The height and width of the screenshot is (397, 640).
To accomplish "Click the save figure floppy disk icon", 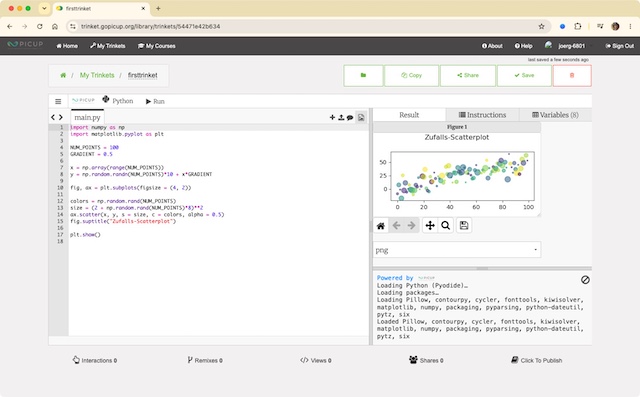I will tap(464, 226).
